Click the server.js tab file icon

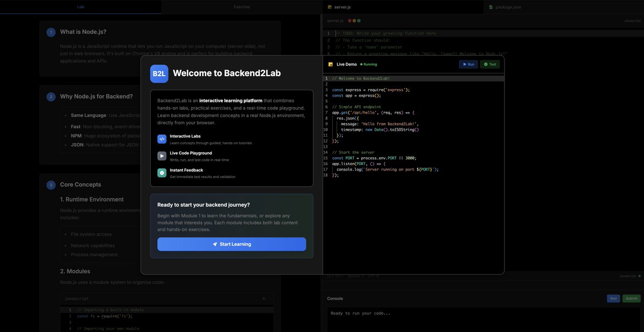(330, 7)
